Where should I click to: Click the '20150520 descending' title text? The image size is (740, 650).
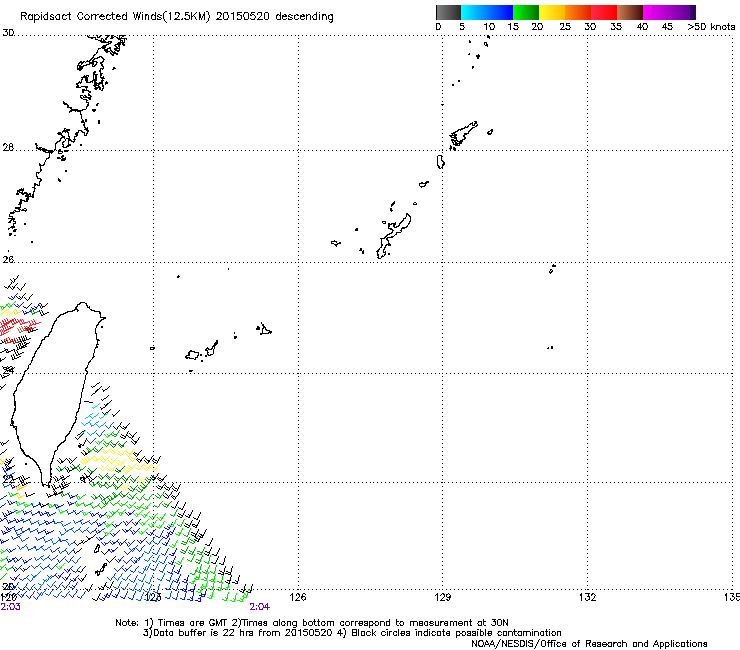[x=275, y=17]
